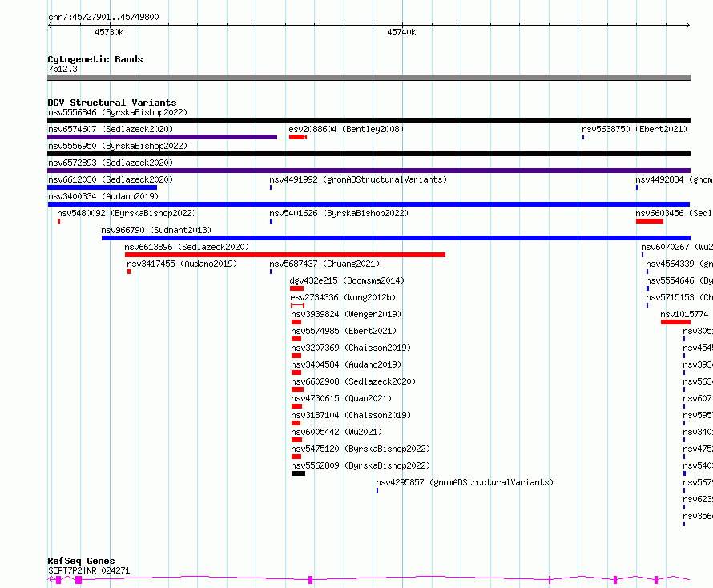The height and width of the screenshot is (588, 713).
Task: Select the red nsv1015774 variant bar
Action: (675, 322)
